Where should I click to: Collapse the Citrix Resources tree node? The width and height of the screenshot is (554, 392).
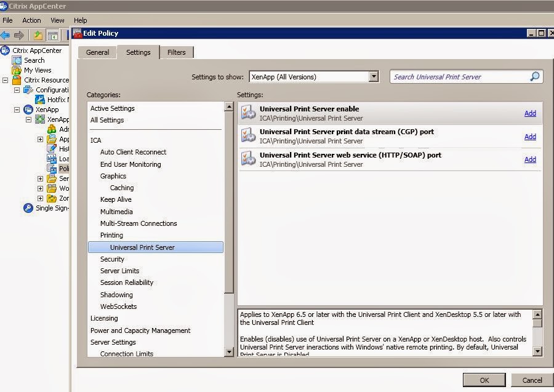tap(6, 80)
